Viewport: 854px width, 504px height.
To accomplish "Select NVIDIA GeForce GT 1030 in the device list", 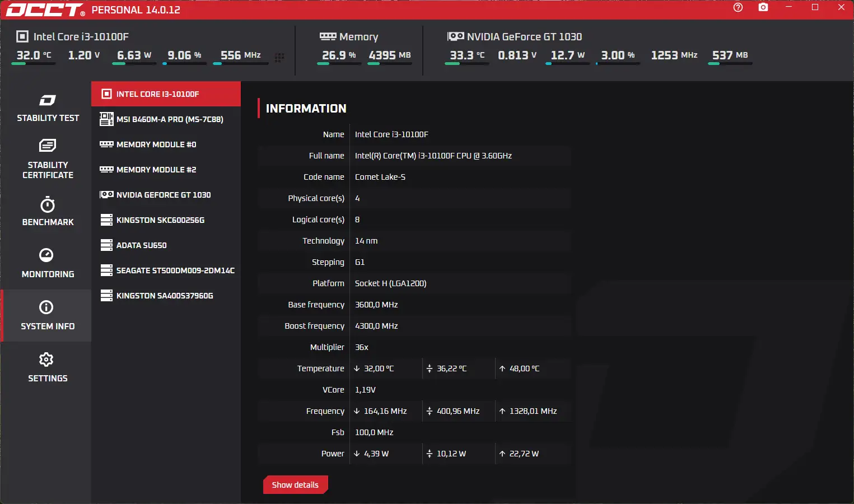I will [166, 195].
